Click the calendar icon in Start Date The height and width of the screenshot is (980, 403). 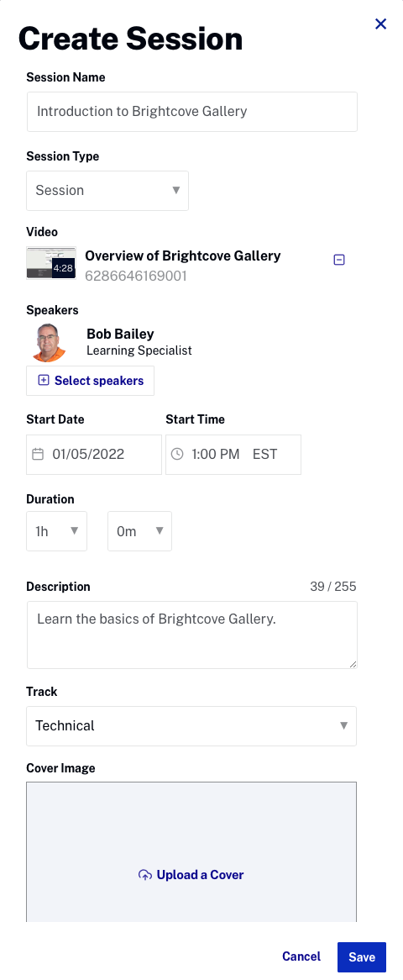tap(38, 455)
